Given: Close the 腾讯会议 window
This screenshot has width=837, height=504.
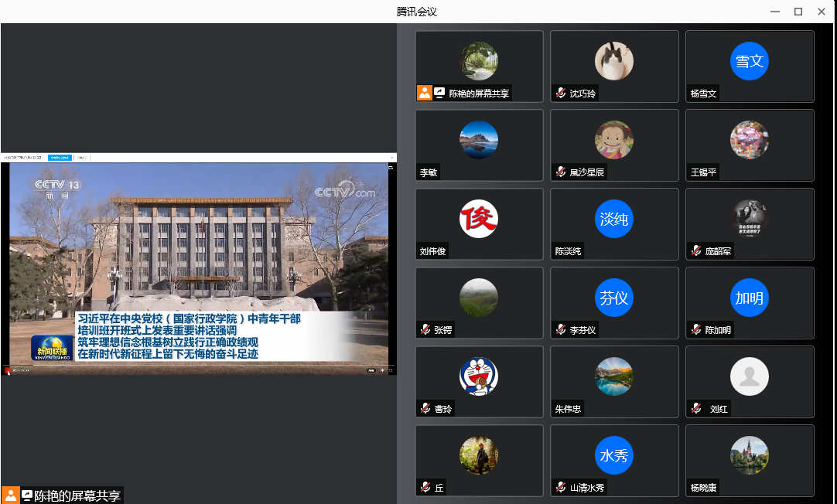Looking at the screenshot, I should (x=822, y=12).
